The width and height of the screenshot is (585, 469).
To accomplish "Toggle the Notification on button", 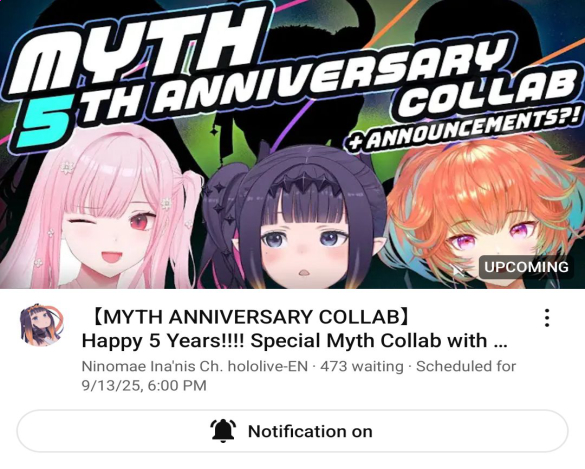I will click(292, 431).
